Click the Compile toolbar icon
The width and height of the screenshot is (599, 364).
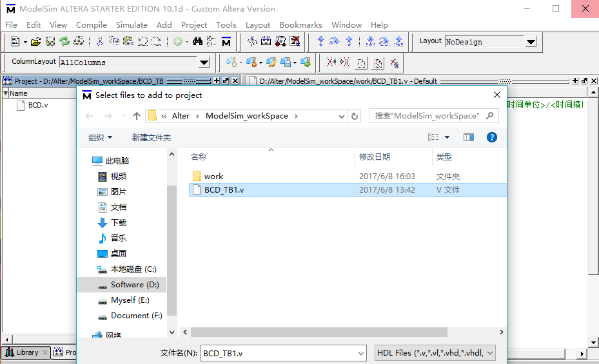pos(252,41)
